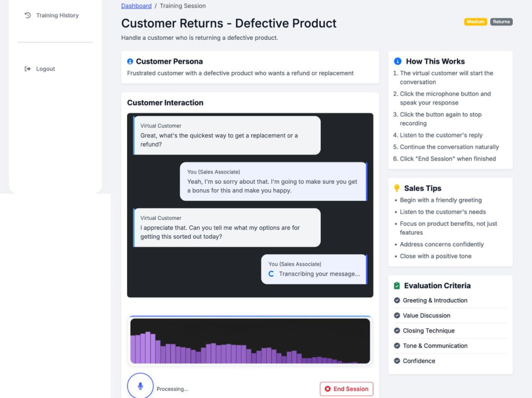Viewport: 532px width, 398px height.
Task: Click 'The virtual customer will start' step
Action: (x=446, y=78)
